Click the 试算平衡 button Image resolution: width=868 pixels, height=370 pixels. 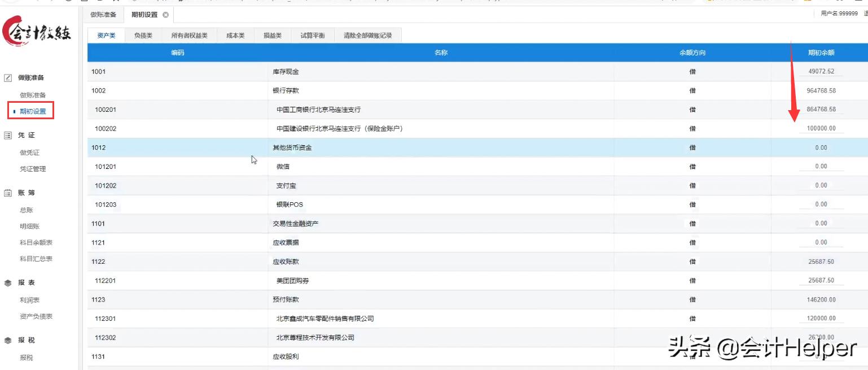(x=312, y=34)
